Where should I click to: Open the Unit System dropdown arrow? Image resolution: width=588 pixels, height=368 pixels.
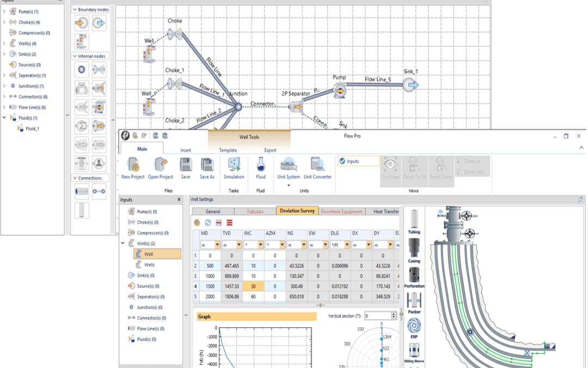(289, 185)
